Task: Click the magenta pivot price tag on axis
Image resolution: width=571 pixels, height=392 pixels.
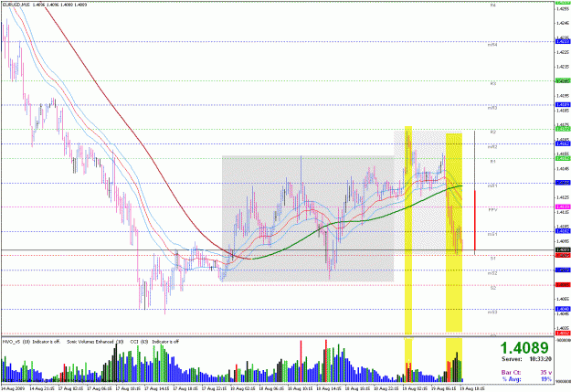Action: click(x=563, y=207)
